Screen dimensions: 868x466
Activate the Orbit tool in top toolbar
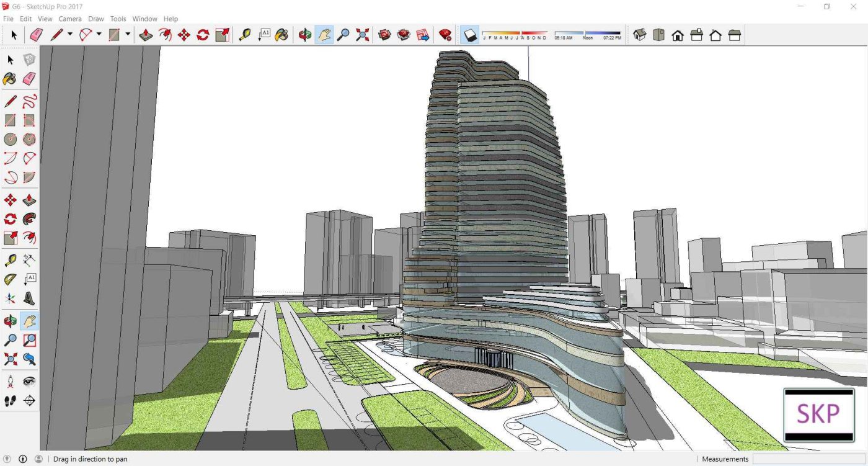pos(304,35)
